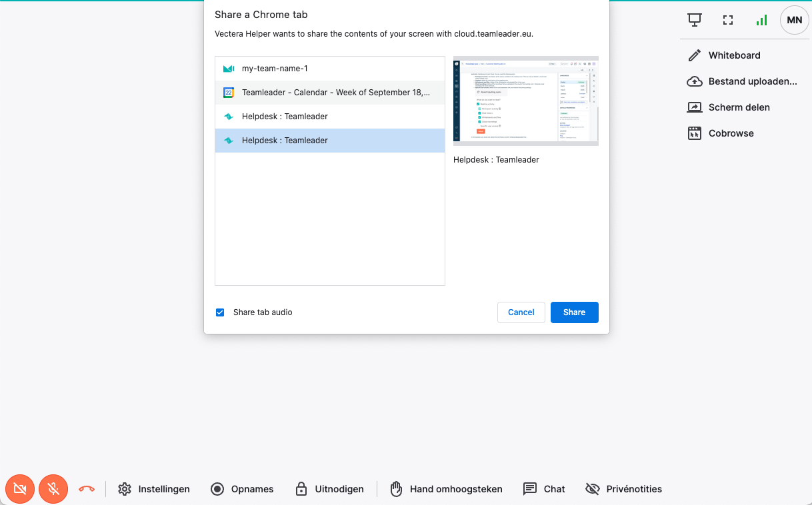
Task: Click the blue Share button
Action: [575, 312]
